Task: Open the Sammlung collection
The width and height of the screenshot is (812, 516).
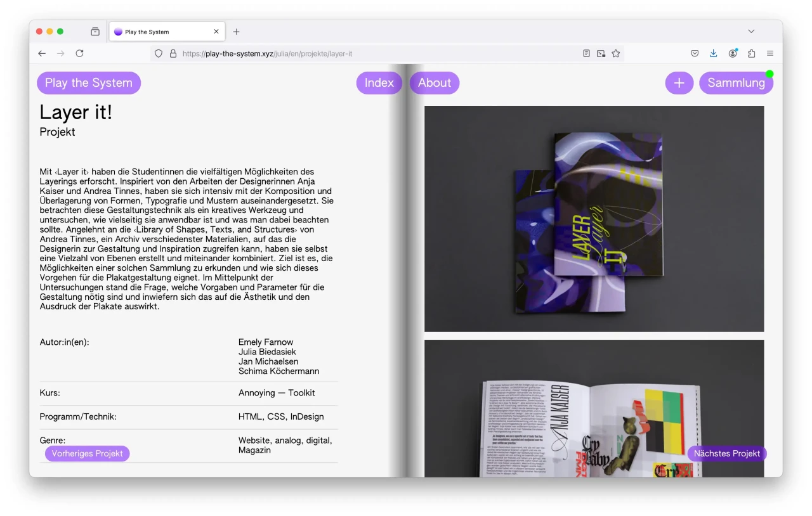Action: pos(735,83)
